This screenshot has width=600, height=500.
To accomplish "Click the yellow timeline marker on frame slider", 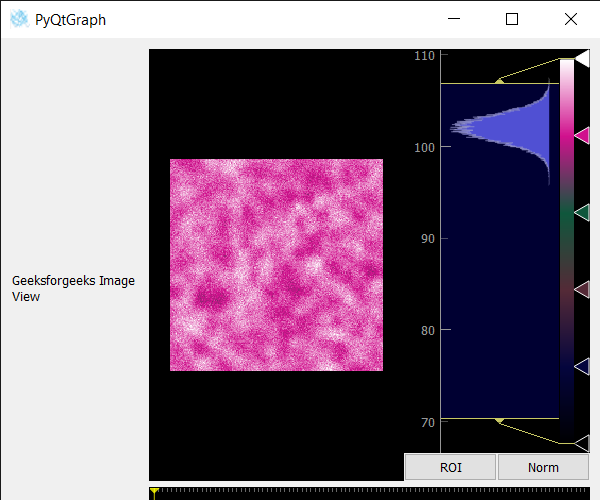I will click(154, 493).
